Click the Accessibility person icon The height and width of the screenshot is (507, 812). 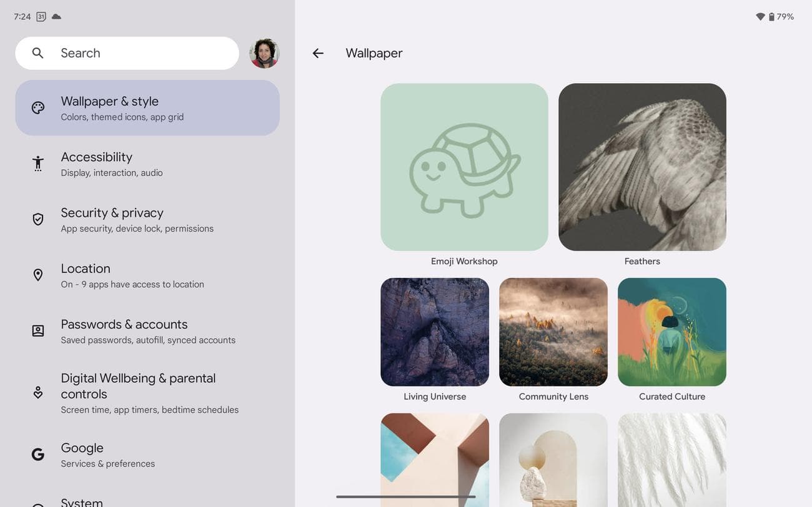click(38, 164)
